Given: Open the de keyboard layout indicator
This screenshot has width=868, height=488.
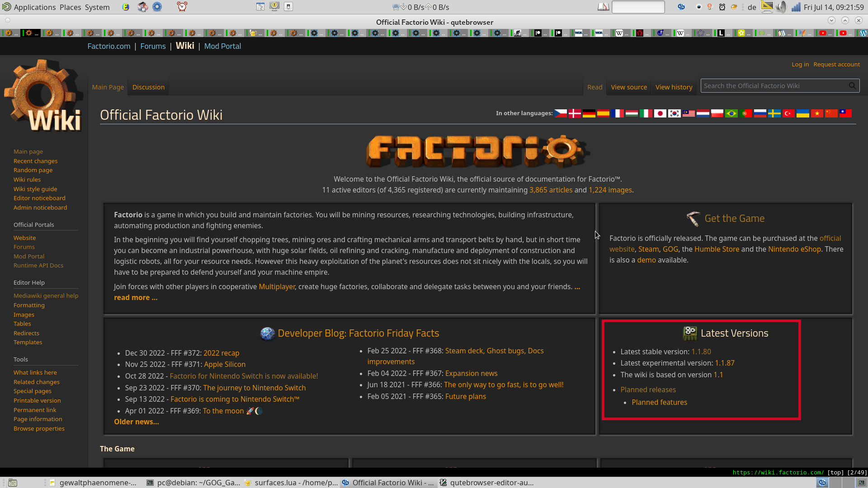Looking at the screenshot, I should coord(752,7).
